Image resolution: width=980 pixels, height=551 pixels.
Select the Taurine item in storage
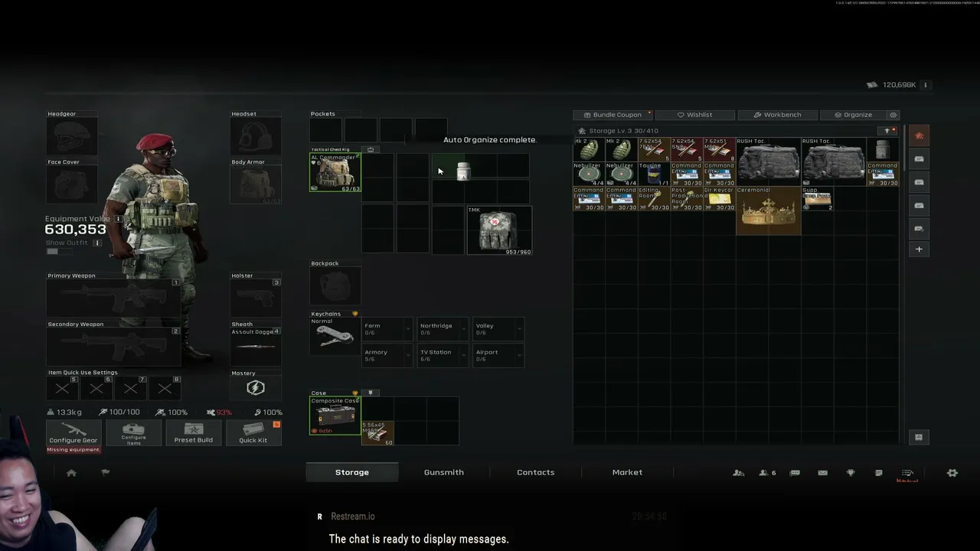coord(654,174)
